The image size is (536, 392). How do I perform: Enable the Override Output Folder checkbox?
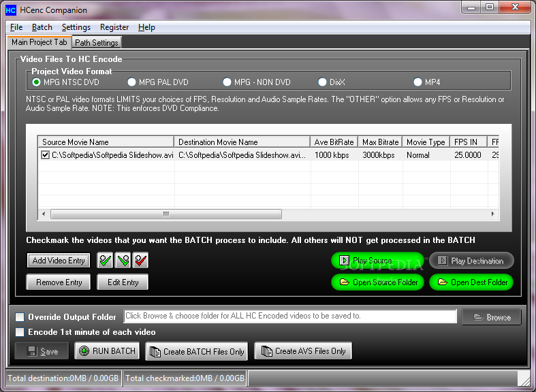20,317
